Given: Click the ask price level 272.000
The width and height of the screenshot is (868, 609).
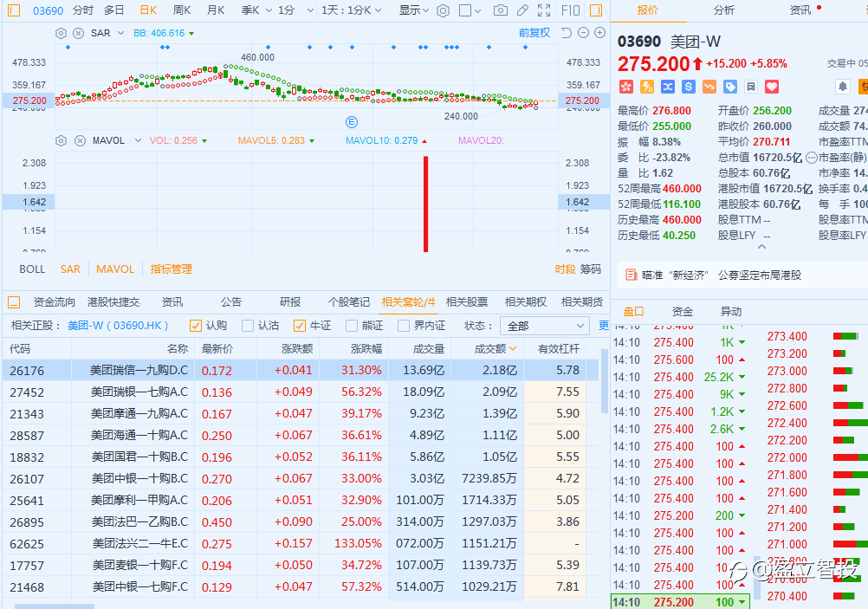Looking at the screenshot, I should (787, 457).
